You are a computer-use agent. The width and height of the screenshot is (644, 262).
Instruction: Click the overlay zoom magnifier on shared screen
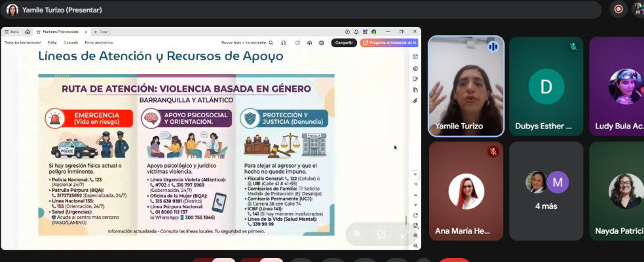point(357,234)
